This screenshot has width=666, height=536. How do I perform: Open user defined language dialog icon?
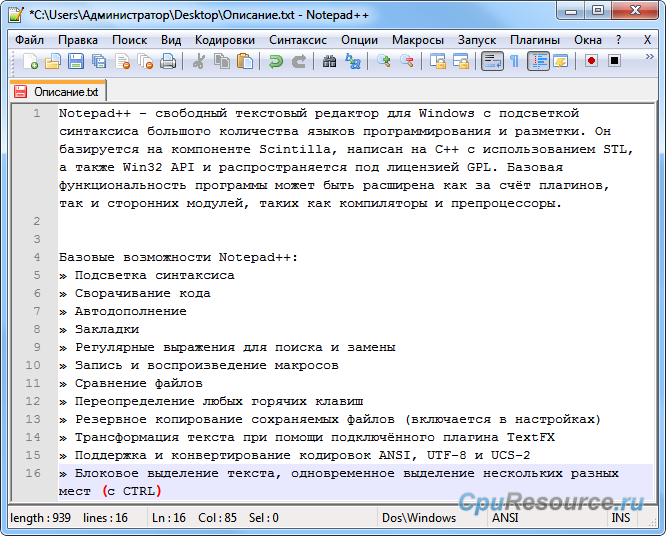click(561, 62)
